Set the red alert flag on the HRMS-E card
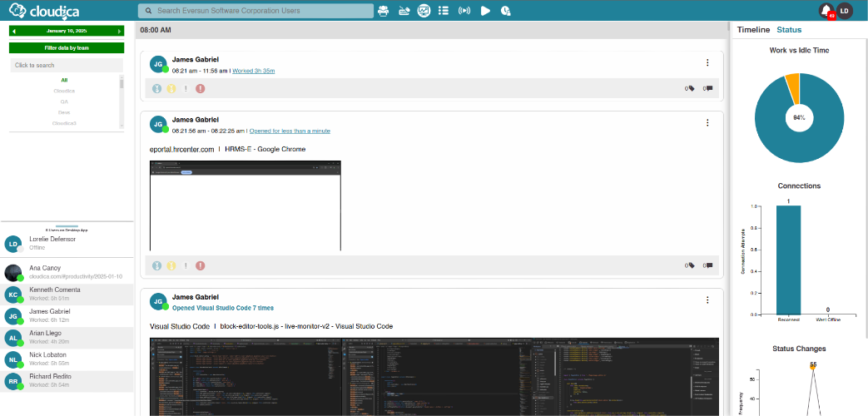The height and width of the screenshot is (416, 868). (201, 266)
